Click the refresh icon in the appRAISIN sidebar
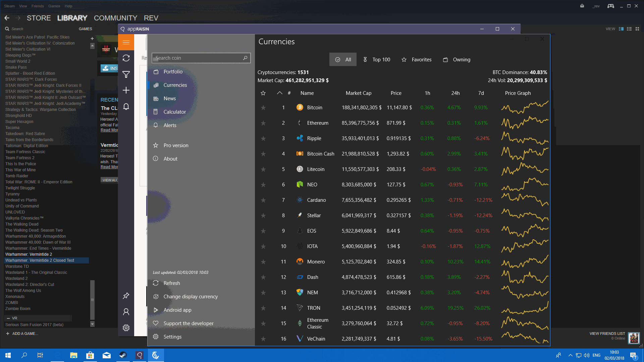The width and height of the screenshot is (644, 362). (126, 58)
